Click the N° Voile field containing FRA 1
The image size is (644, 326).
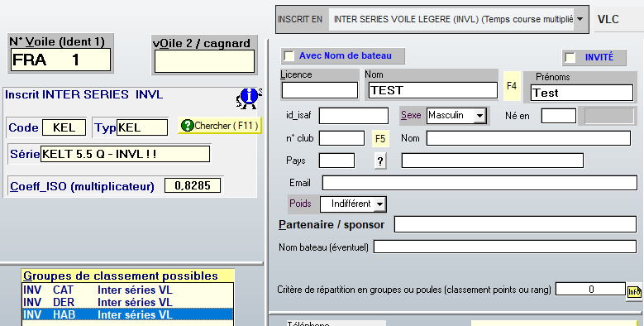61,60
